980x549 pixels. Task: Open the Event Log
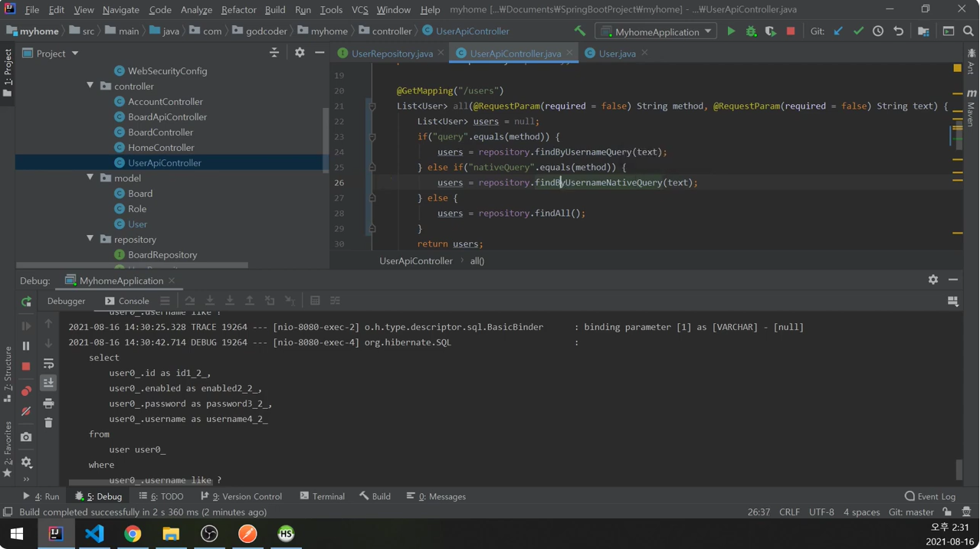coord(929,496)
